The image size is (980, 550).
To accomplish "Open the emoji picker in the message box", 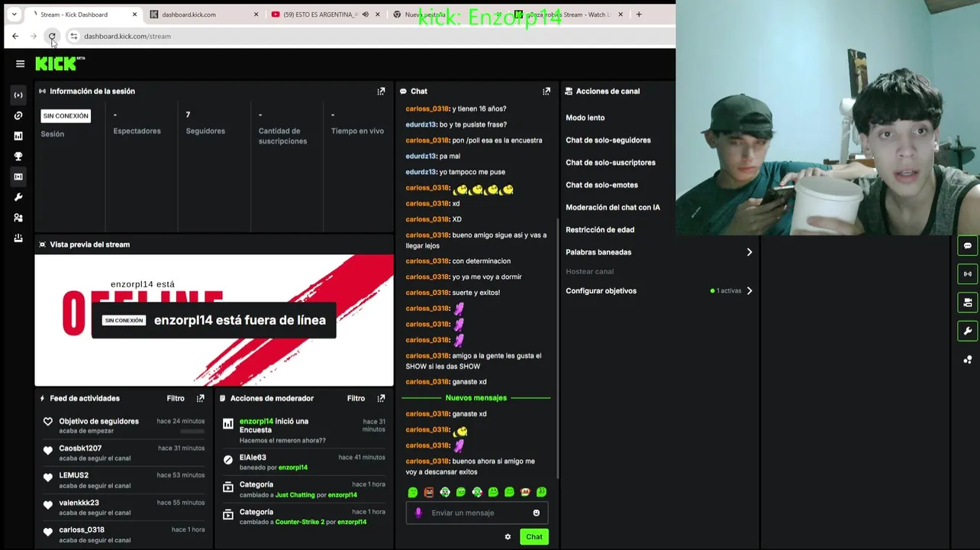I will (537, 513).
